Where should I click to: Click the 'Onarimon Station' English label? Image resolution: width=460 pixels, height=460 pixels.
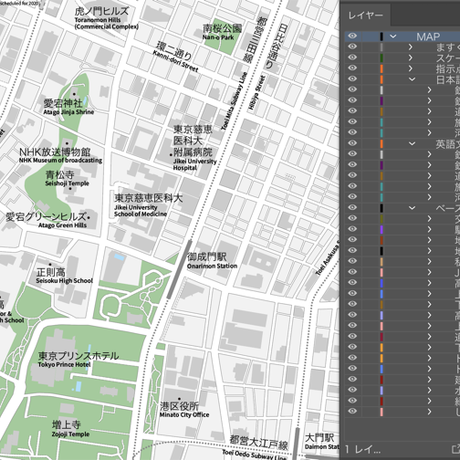[x=212, y=266]
